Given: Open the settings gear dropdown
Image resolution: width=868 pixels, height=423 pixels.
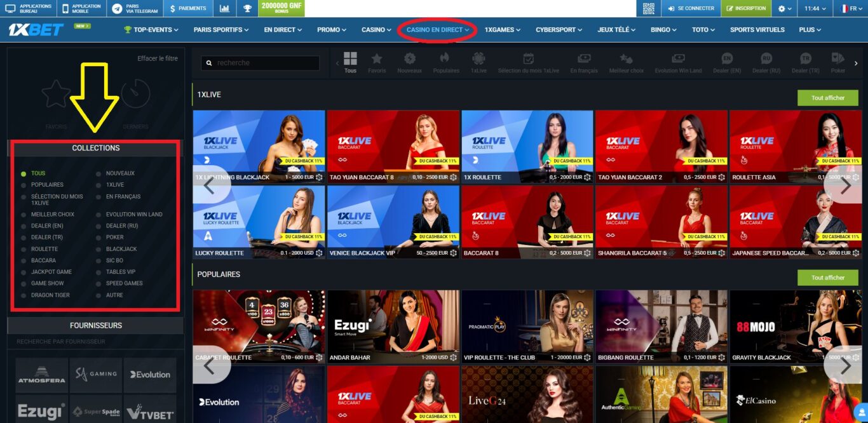Looking at the screenshot, I should coord(785,8).
